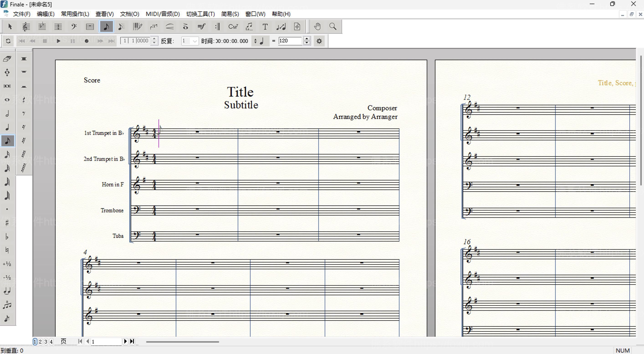Activate the Text tool (T)
Screen dimensions: 644x354
pyautogui.click(x=265, y=26)
